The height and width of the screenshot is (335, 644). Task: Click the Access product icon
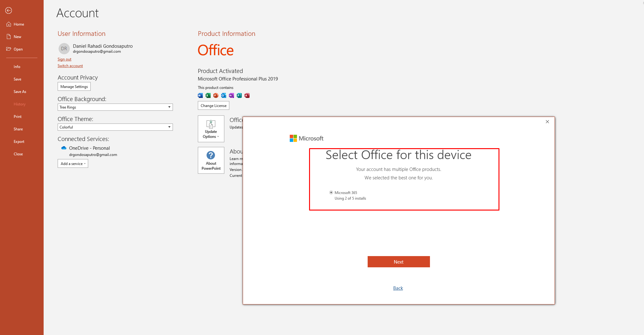click(x=247, y=95)
